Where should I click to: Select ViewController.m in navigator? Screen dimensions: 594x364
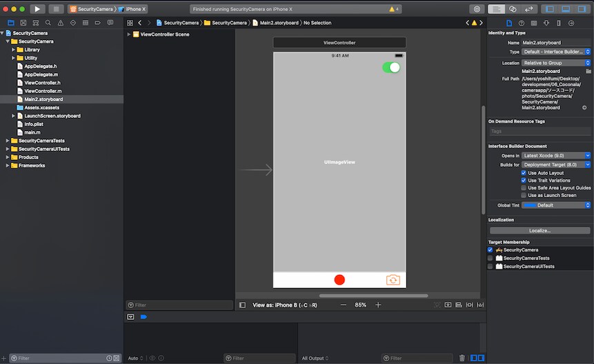click(43, 91)
